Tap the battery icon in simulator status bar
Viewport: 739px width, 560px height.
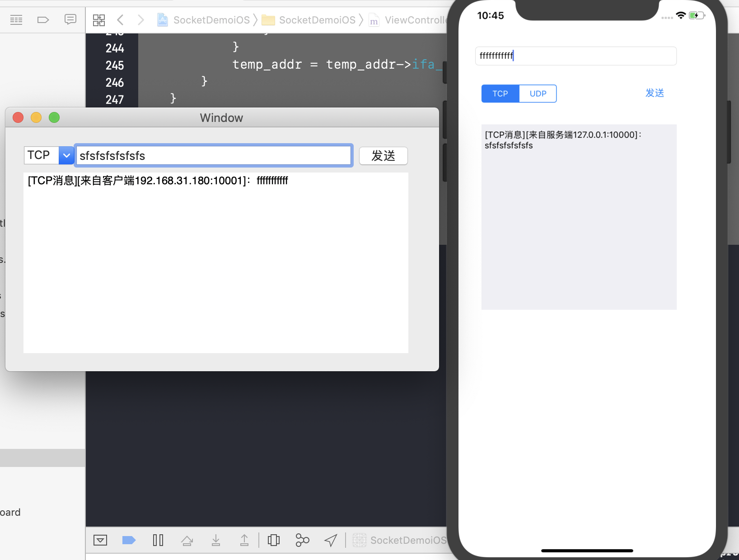(x=697, y=15)
